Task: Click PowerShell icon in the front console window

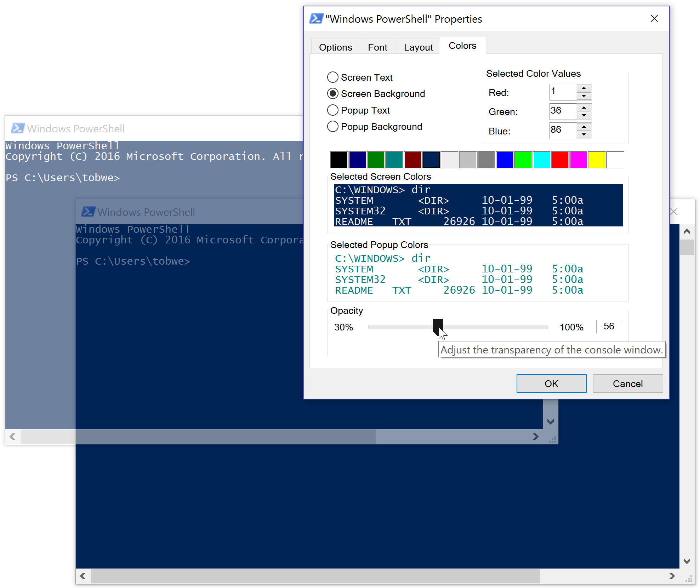Action: [88, 212]
